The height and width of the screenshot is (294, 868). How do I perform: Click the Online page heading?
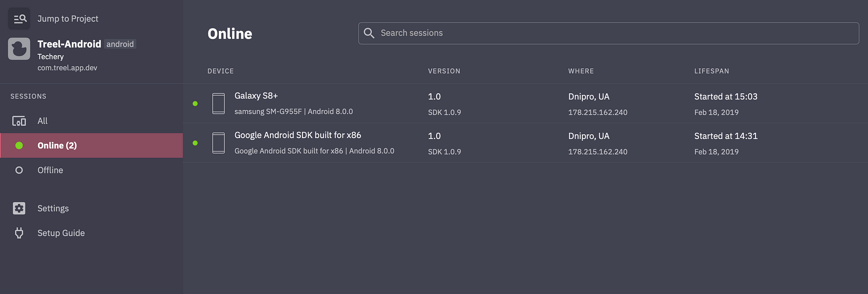click(230, 33)
